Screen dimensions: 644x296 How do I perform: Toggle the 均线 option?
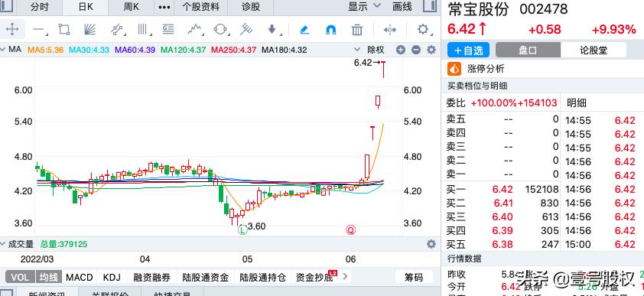point(48,277)
